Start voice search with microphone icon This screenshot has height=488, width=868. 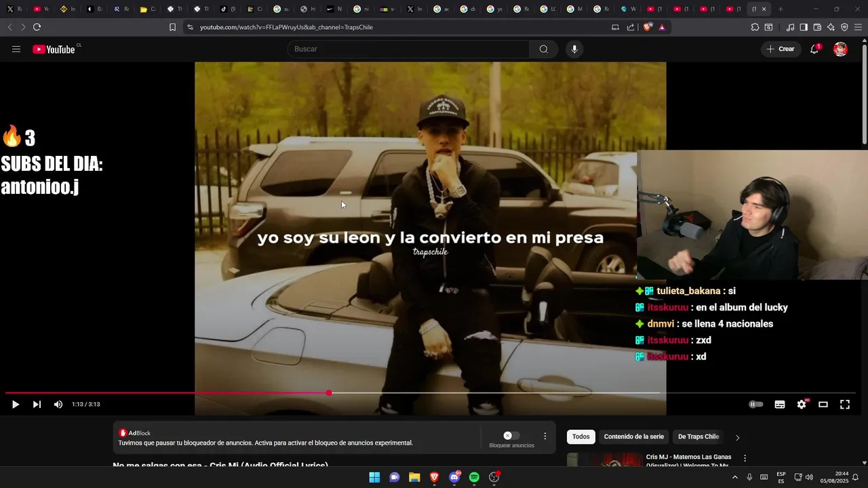click(574, 49)
